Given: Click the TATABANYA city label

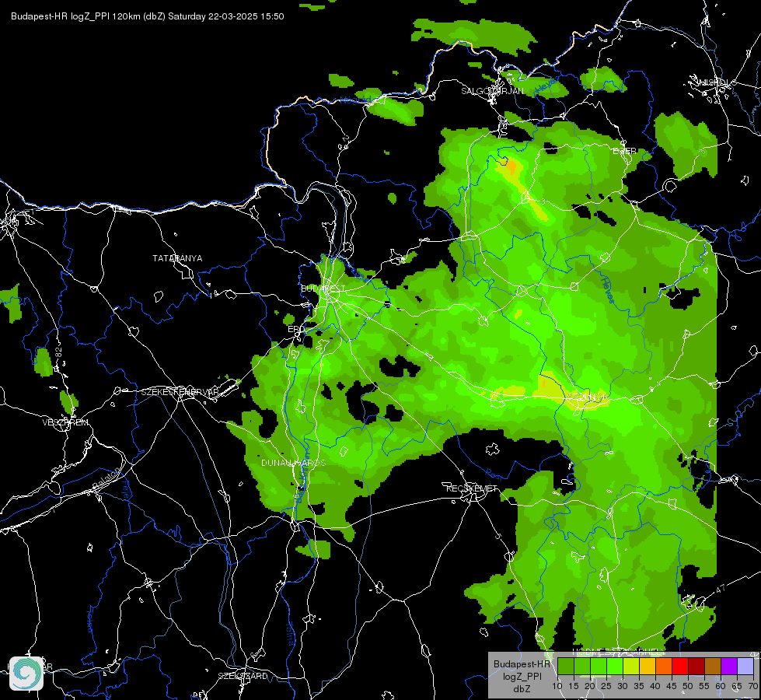Looking at the screenshot, I should coord(177,258).
